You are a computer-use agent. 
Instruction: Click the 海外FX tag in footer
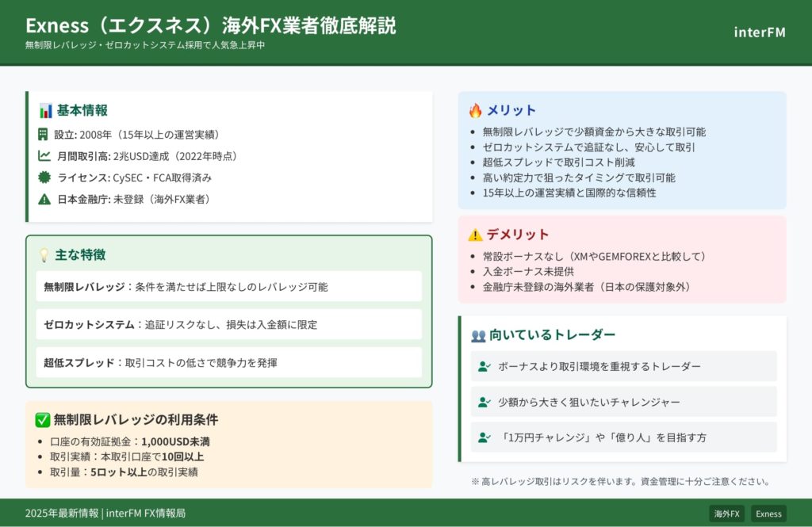(726, 514)
